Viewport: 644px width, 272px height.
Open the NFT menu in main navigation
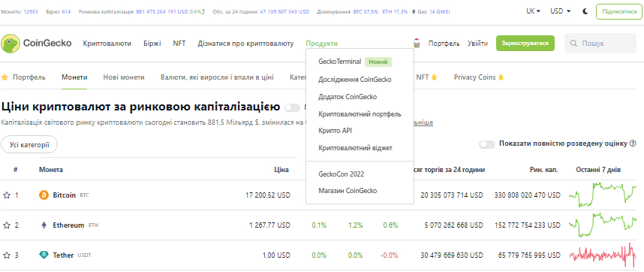tap(179, 44)
